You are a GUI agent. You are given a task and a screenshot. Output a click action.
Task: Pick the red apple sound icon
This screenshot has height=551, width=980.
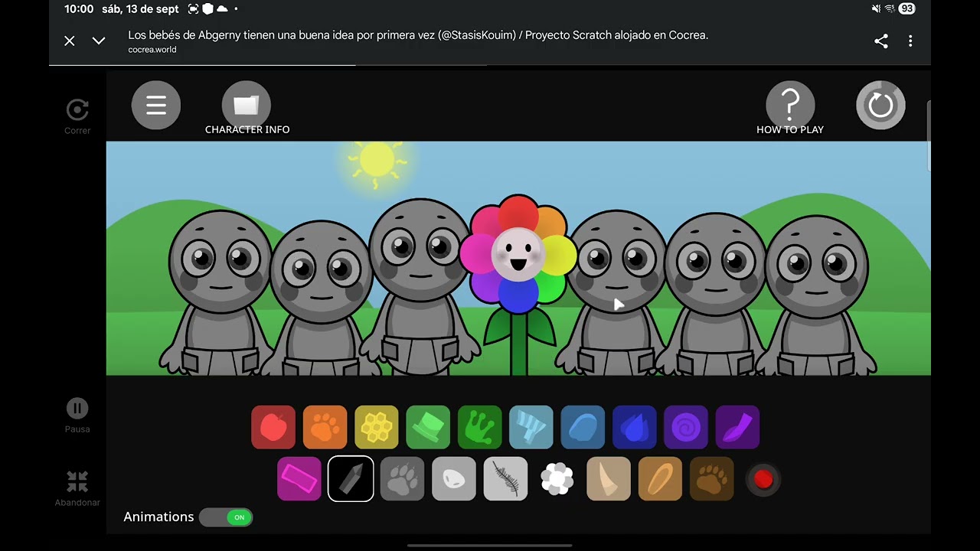tap(273, 427)
